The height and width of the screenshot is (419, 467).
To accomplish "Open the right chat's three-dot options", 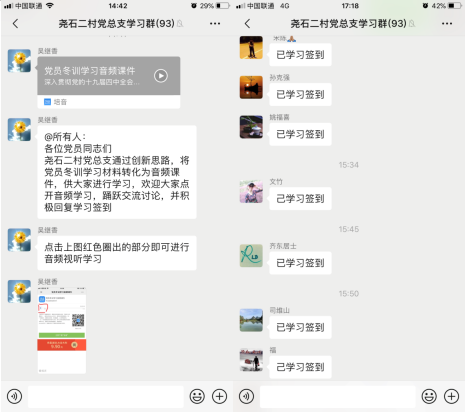I will coord(447,23).
